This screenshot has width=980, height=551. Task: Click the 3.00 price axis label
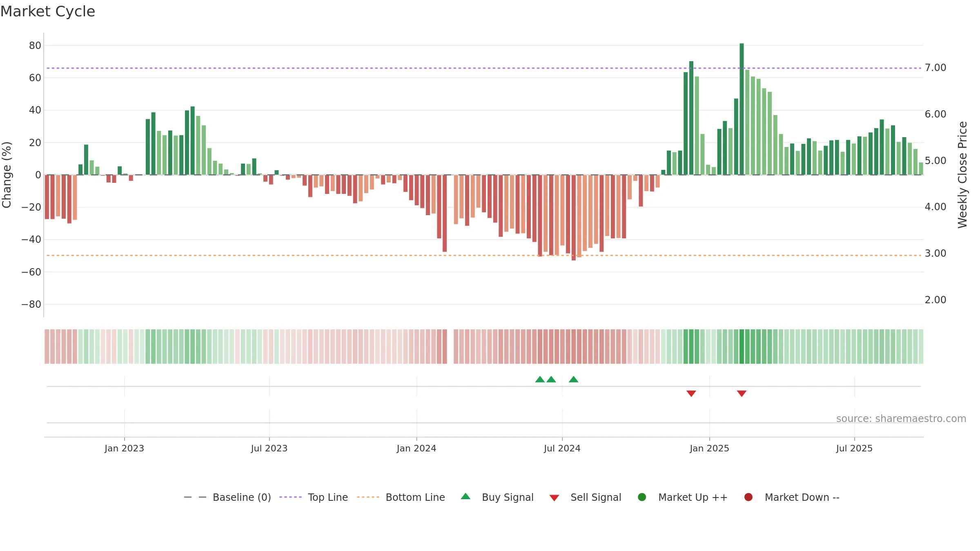(935, 253)
